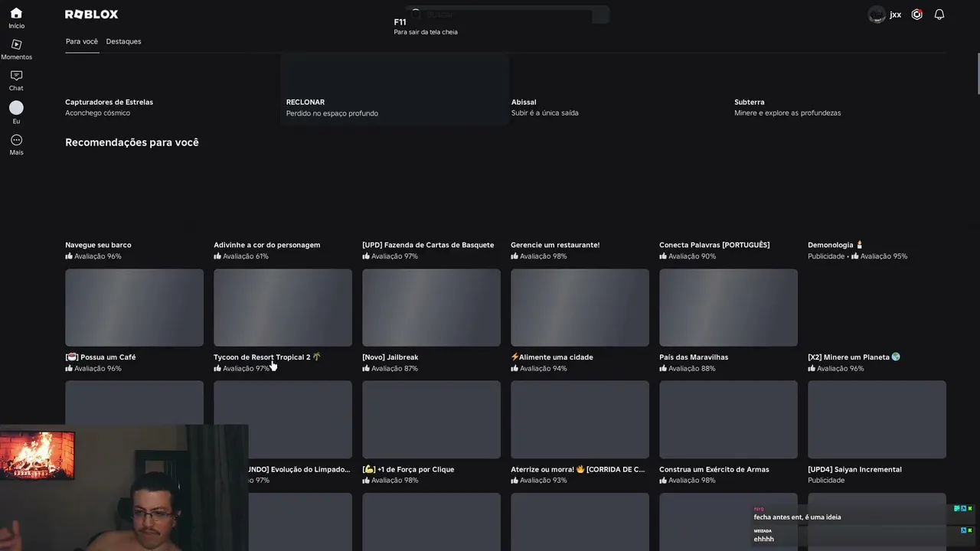980x551 pixels.
Task: Open the notifications bell
Action: tap(939, 15)
